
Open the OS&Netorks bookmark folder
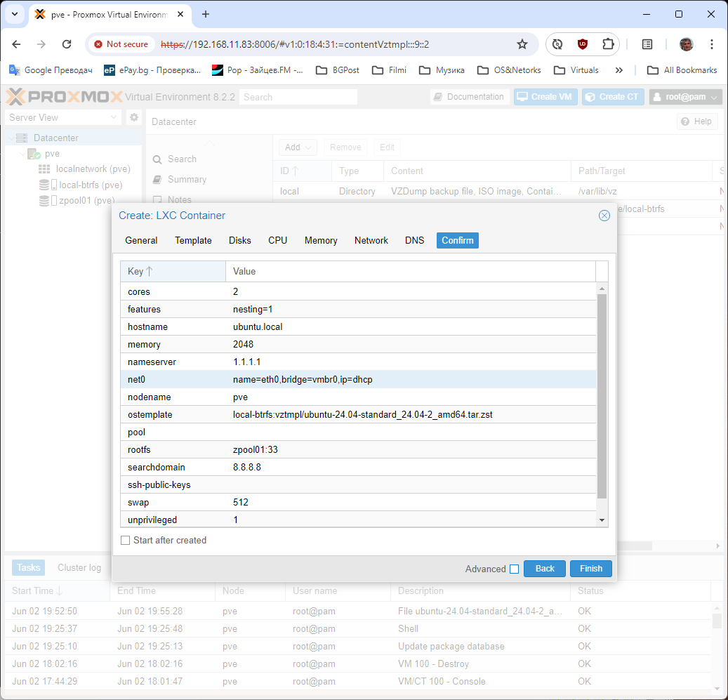click(x=509, y=70)
